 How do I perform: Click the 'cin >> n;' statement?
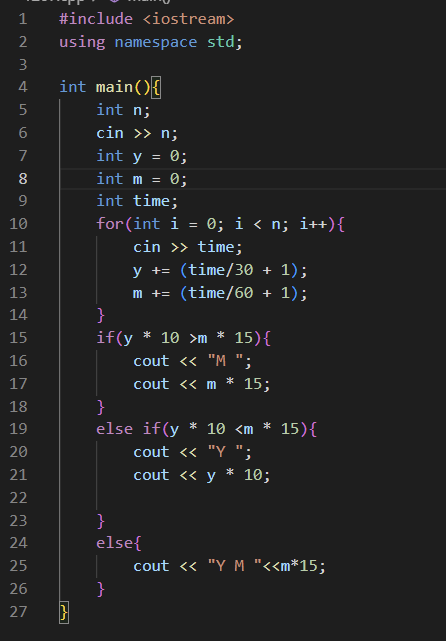137,133
